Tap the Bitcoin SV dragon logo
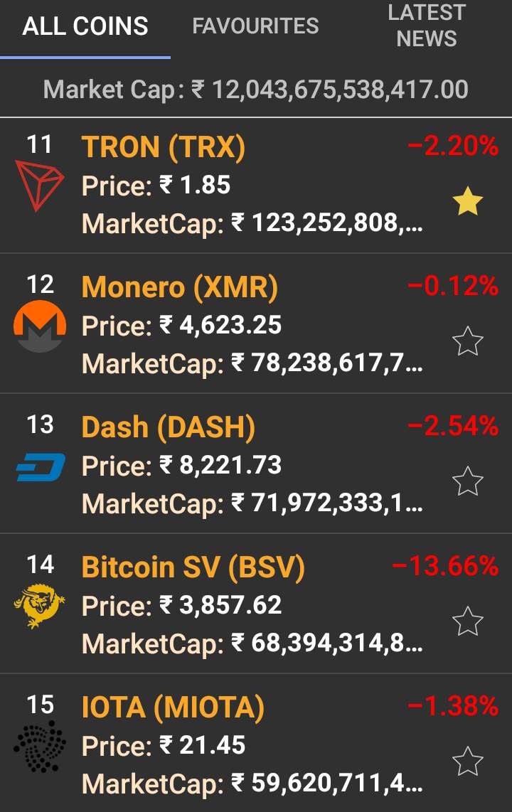Screen dimensions: 512x812 pos(40,607)
